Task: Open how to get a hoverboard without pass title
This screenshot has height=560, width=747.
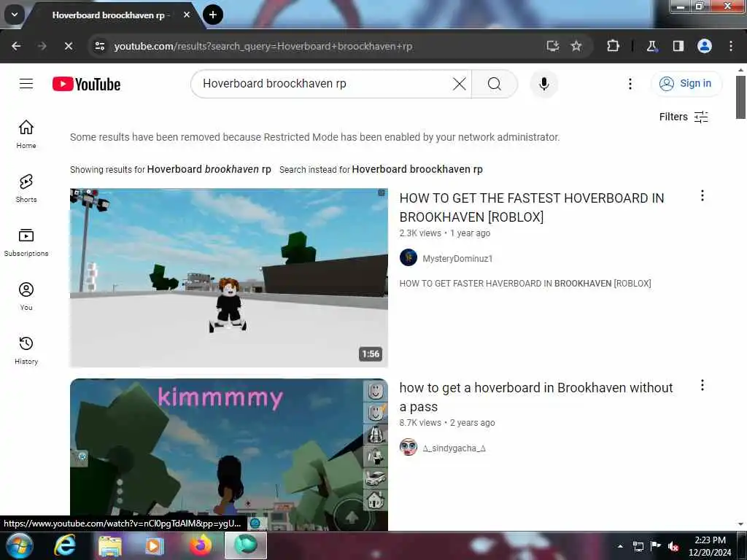Action: click(536, 397)
